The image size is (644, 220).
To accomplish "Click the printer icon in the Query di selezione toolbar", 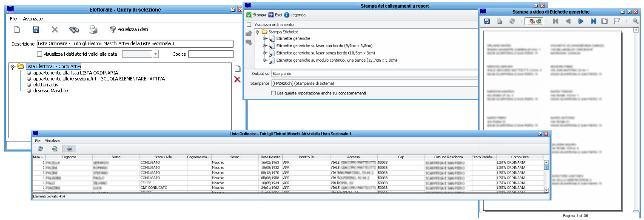I will pos(93,29).
